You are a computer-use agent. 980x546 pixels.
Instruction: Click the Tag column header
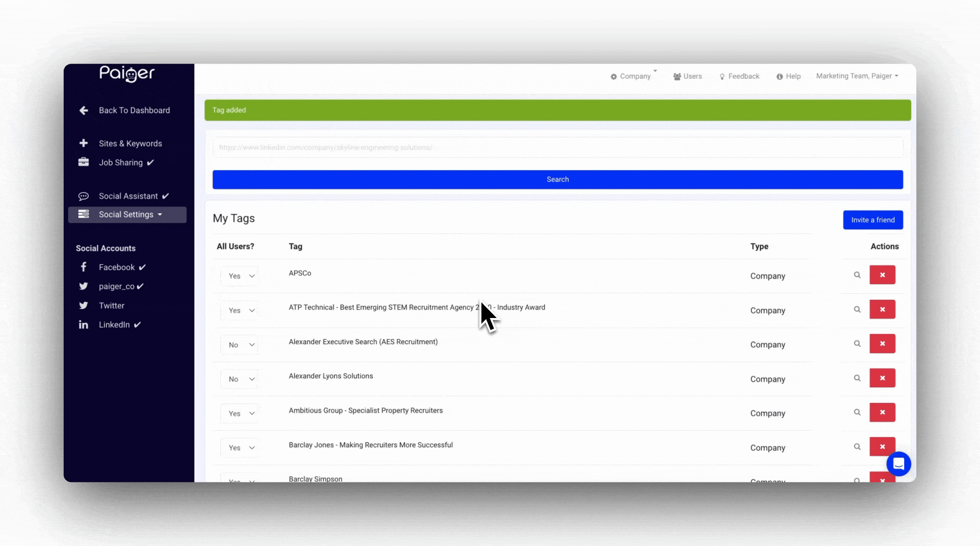[296, 246]
